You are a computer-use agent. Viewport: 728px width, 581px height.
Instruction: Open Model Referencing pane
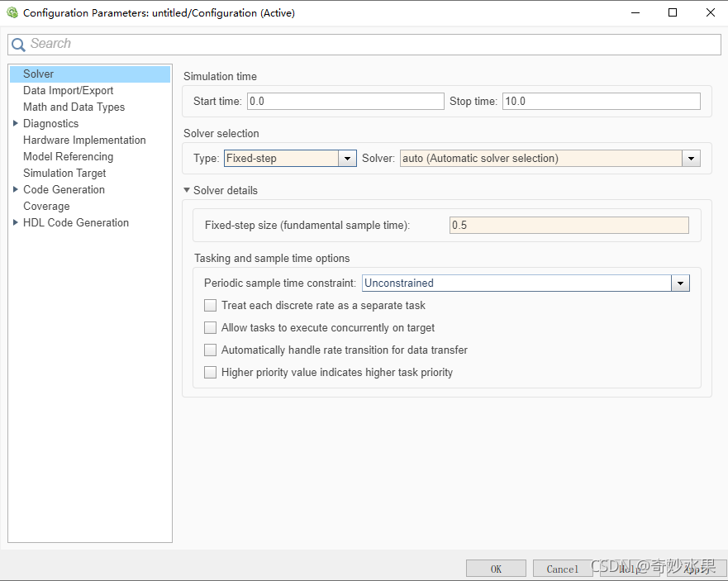[x=69, y=156]
